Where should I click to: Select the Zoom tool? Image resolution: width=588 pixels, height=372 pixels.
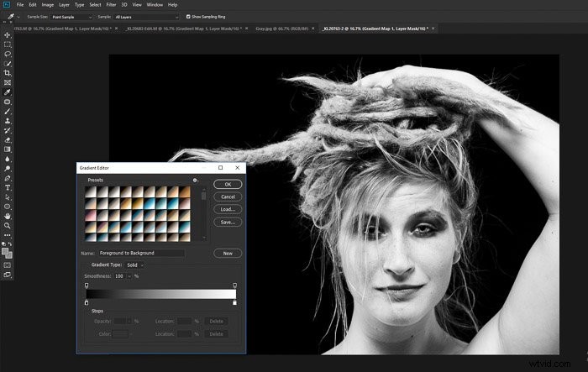coord(7,226)
